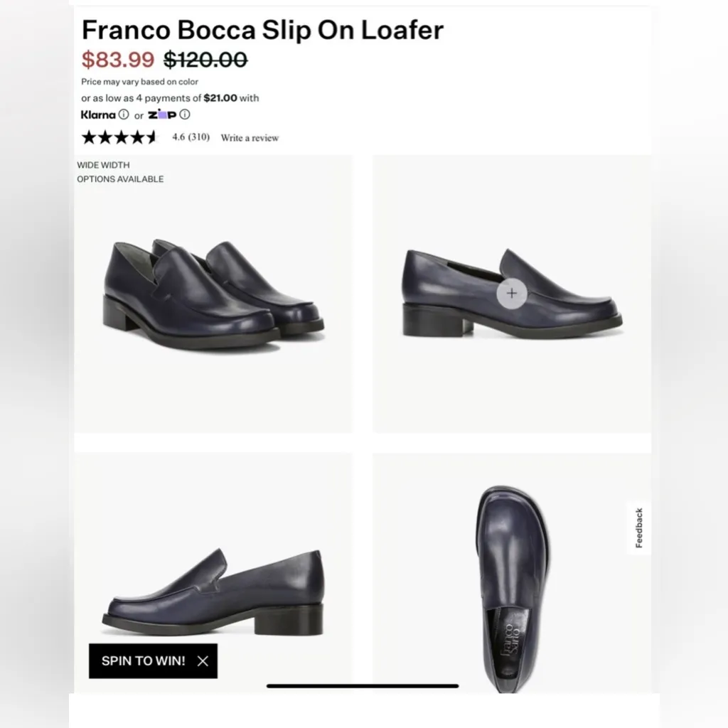728x728 pixels.
Task: Click the first star in the rating
Action: 89,136
